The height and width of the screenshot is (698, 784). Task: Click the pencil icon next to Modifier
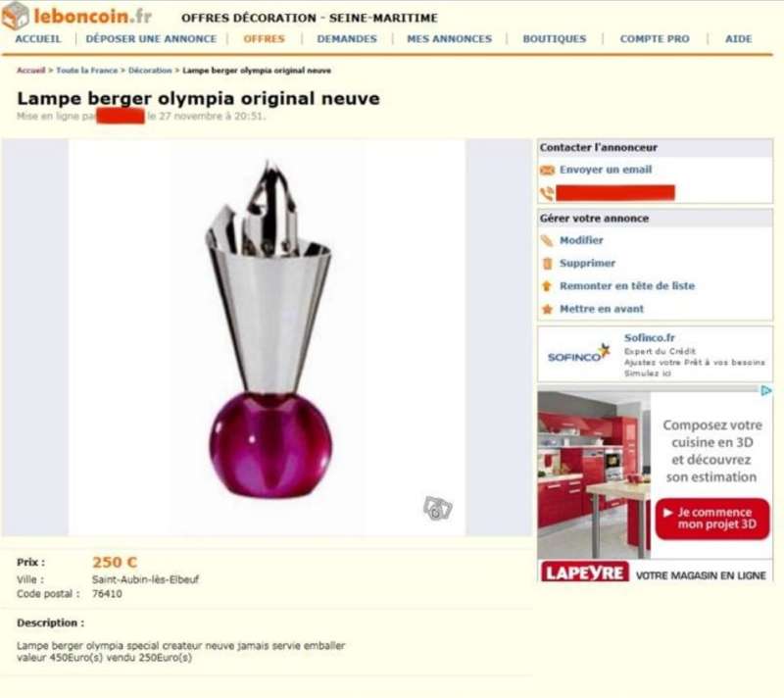tap(547, 240)
